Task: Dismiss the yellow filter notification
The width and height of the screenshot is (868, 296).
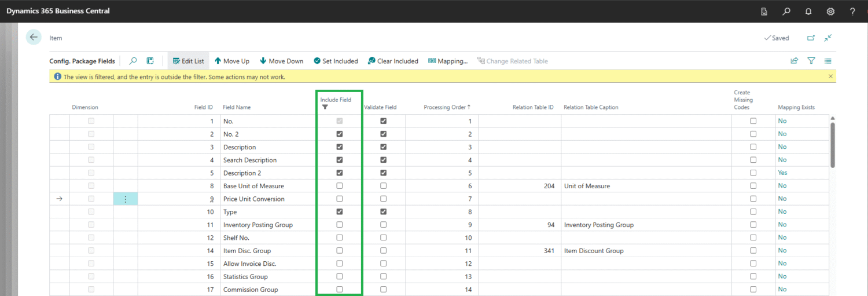Action: 831,76
